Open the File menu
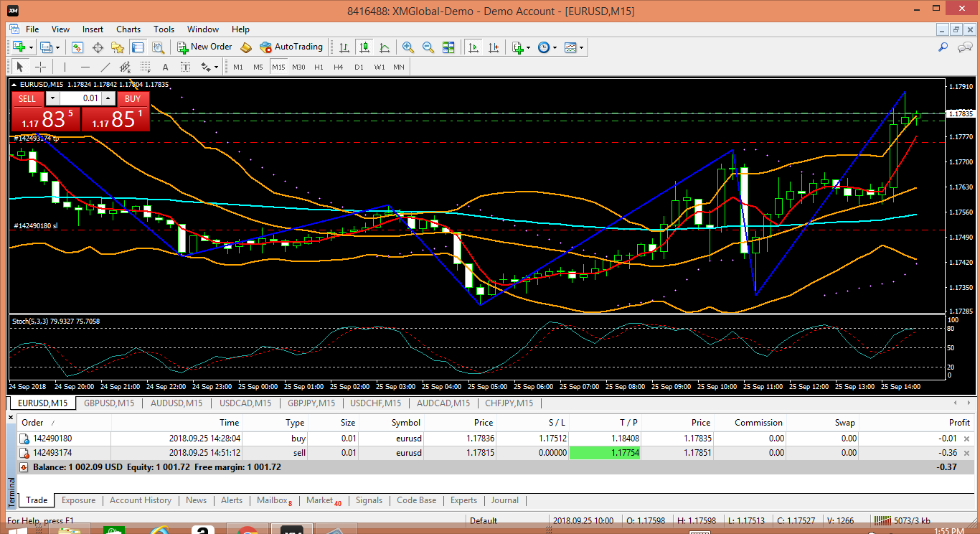Screen dimensions: 980x534 [x=32, y=29]
